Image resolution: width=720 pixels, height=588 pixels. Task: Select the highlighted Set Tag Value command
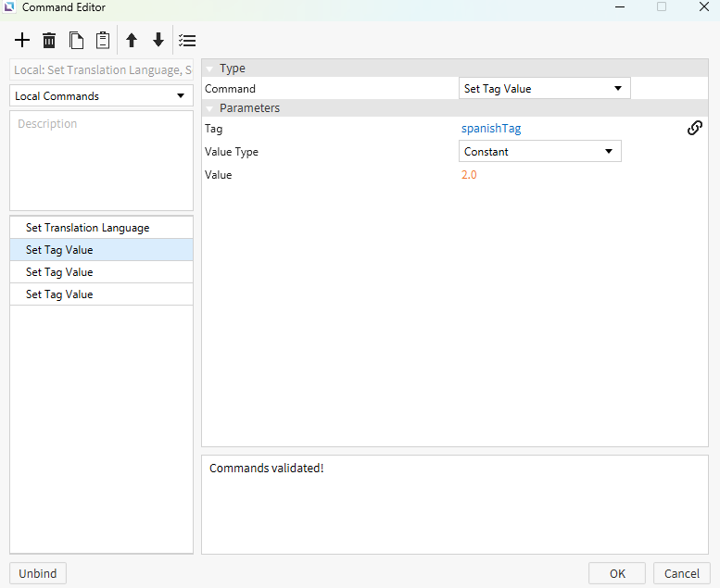[x=101, y=250]
